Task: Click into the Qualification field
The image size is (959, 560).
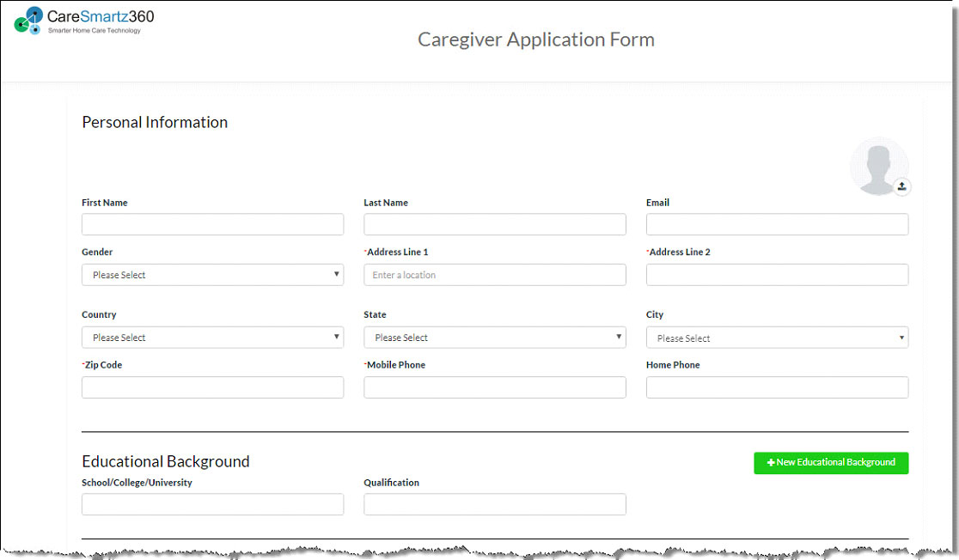Action: point(494,504)
